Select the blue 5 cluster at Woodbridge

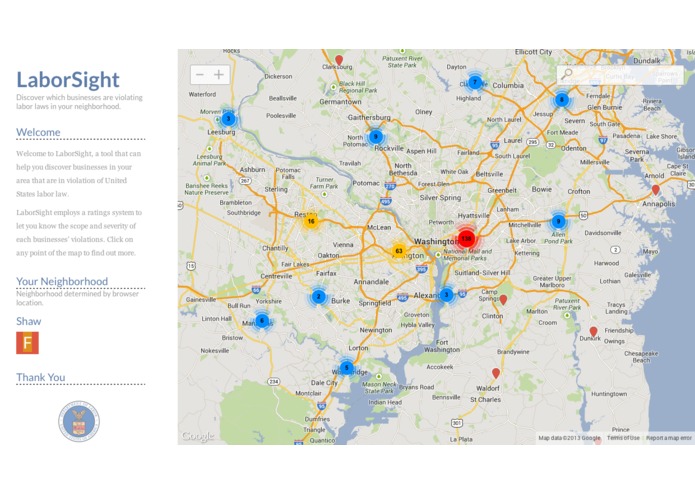click(347, 367)
